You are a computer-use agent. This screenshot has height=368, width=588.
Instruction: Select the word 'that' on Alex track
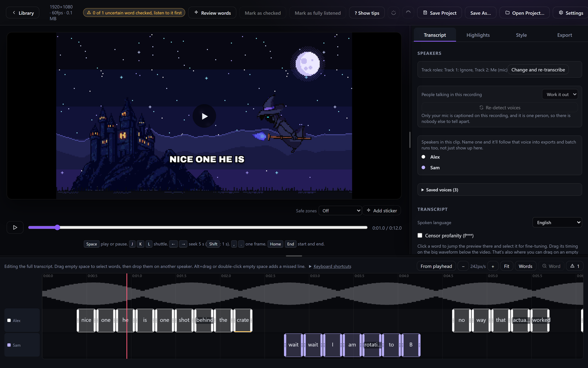(501, 320)
